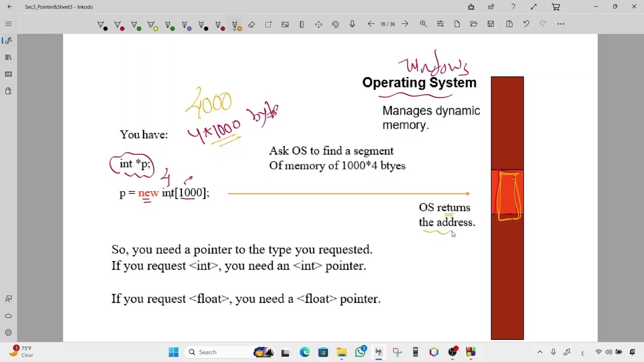Open the cloud sync icon
The width and height of the screenshot is (644, 362).
8,316
